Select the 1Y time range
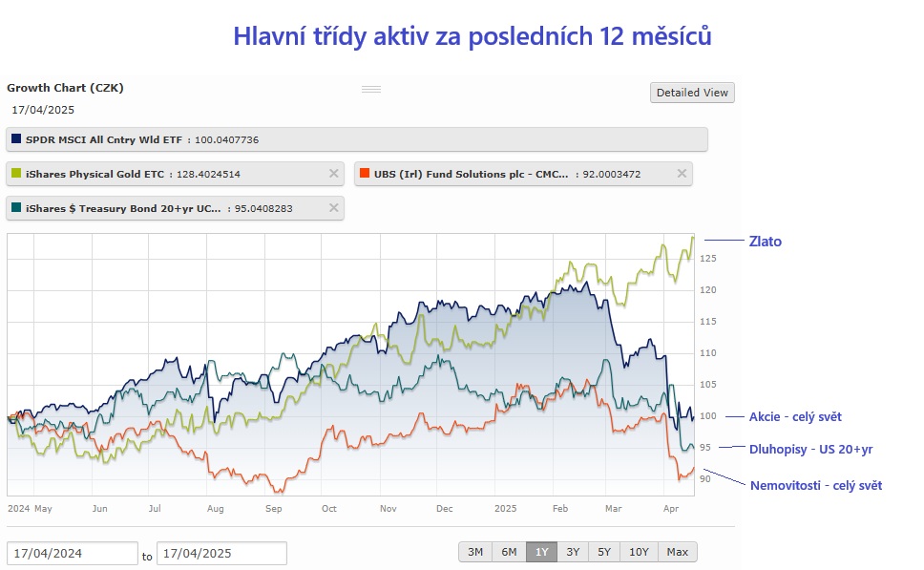The image size is (924, 570). click(x=542, y=552)
